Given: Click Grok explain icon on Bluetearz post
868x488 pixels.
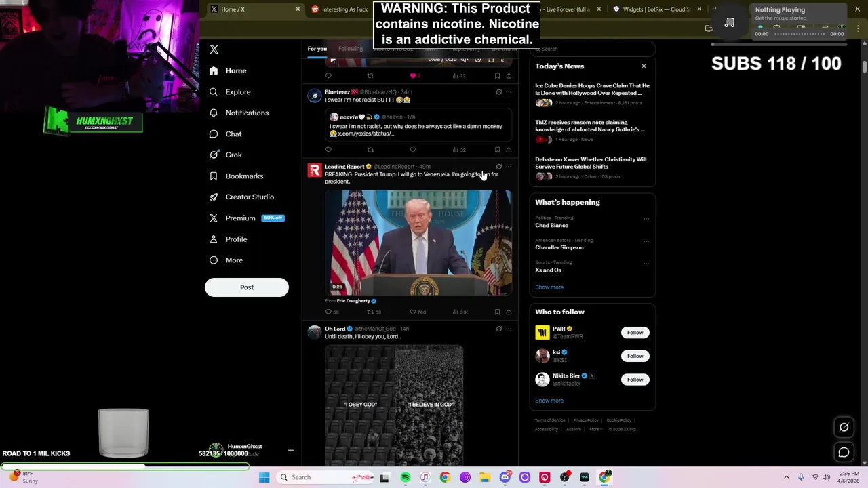Looking at the screenshot, I should click(x=498, y=92).
